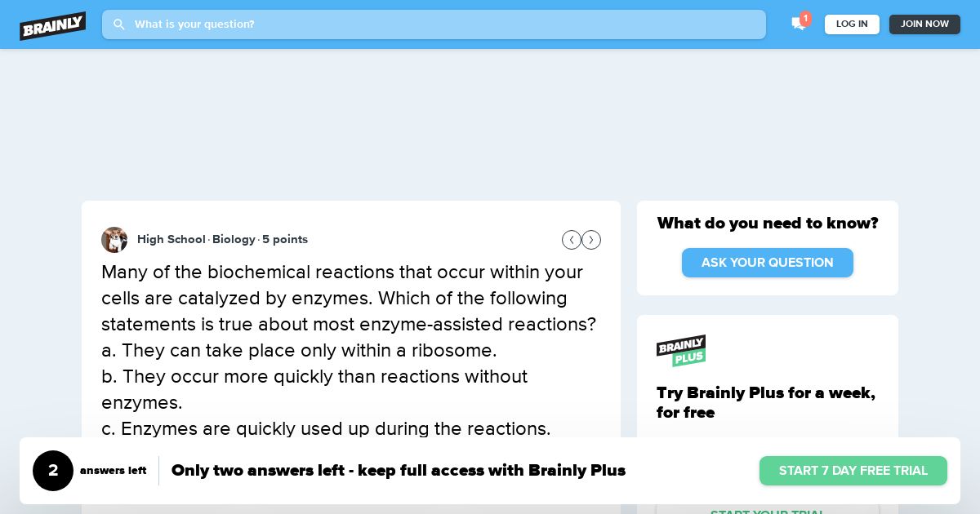The image size is (980, 514).
Task: Click the red notification badge showing 1
Action: (x=805, y=18)
